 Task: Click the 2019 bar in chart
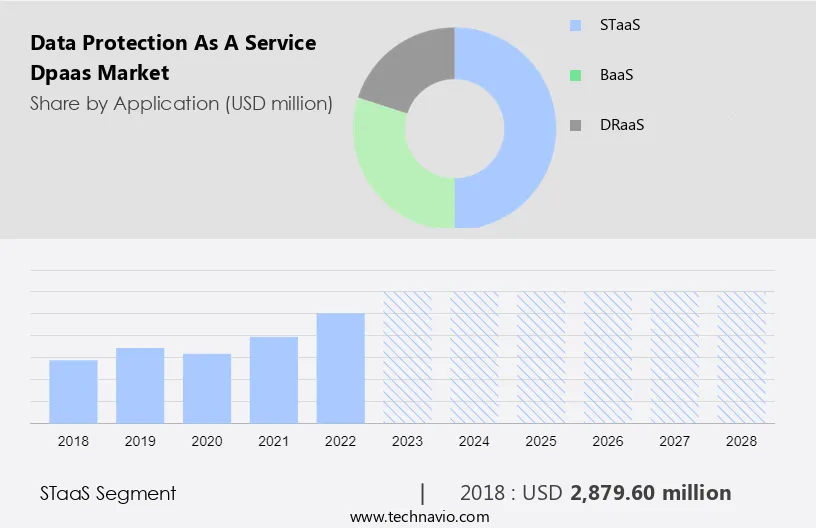(x=140, y=385)
